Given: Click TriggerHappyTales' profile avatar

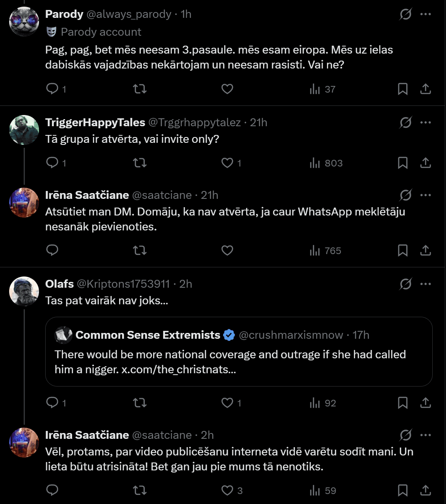Looking at the screenshot, I should click(x=24, y=130).
